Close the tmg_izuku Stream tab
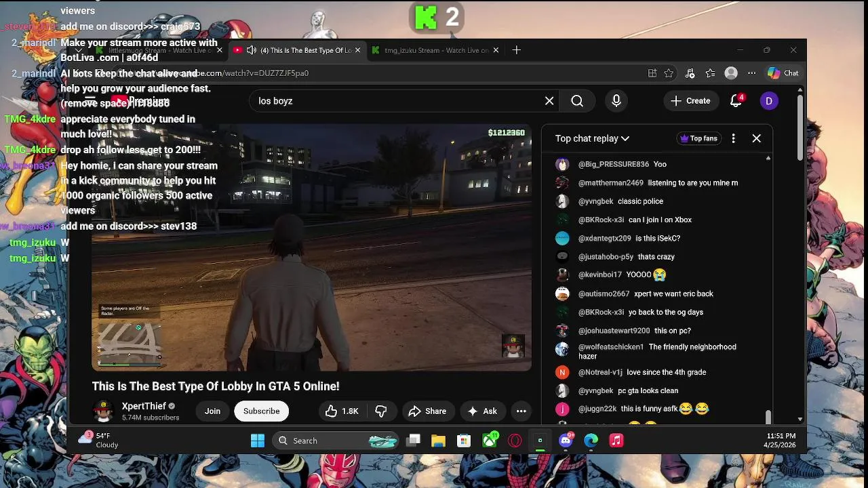The height and width of the screenshot is (488, 868). [496, 50]
